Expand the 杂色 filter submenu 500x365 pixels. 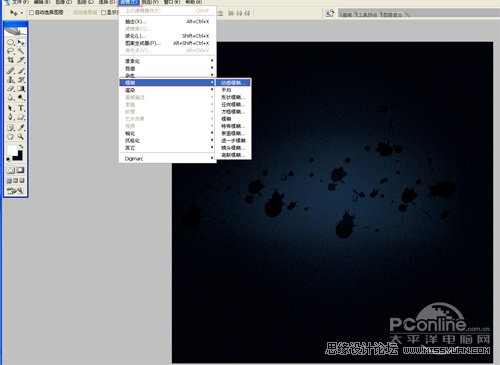tap(168, 75)
